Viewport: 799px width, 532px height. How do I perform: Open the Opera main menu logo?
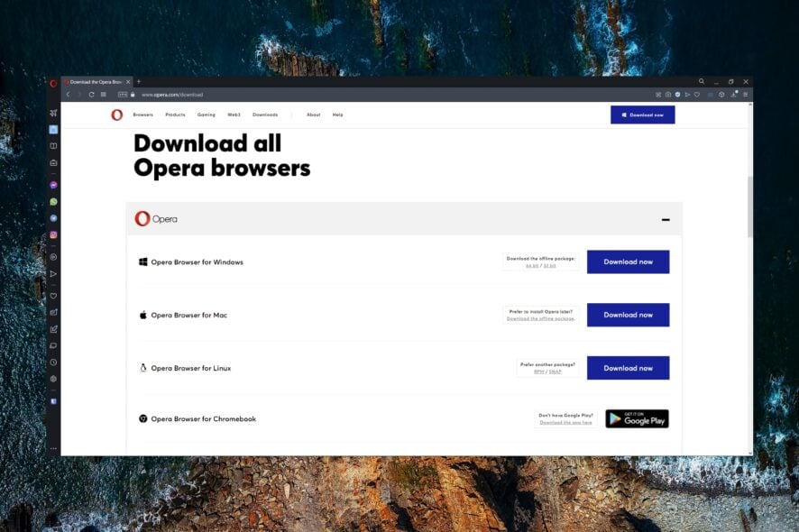[x=53, y=83]
